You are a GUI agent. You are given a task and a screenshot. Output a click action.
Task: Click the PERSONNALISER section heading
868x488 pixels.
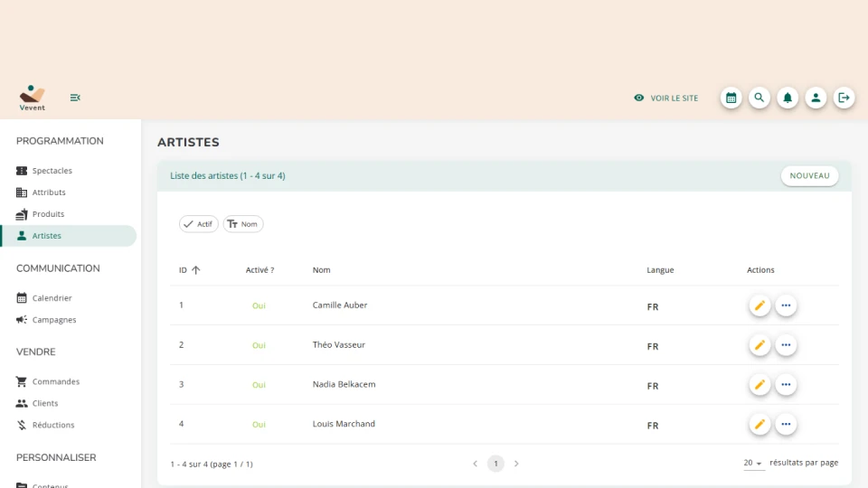(56, 457)
